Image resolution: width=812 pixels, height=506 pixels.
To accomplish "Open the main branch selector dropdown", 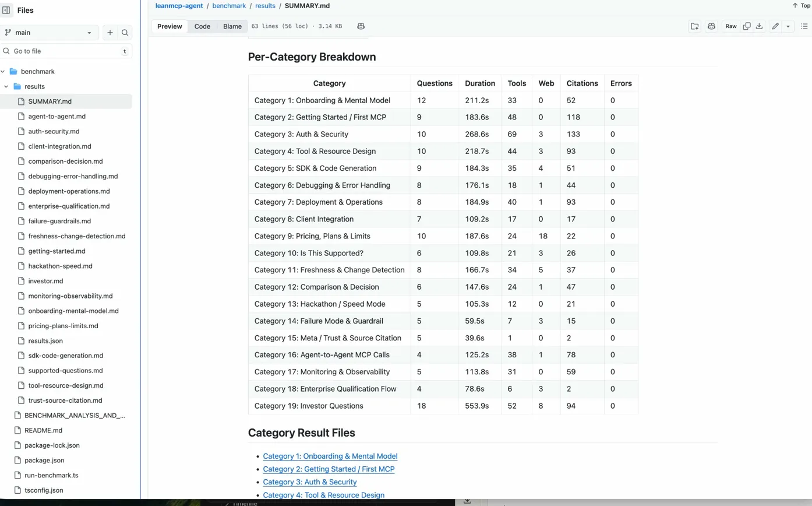I will click(50, 33).
